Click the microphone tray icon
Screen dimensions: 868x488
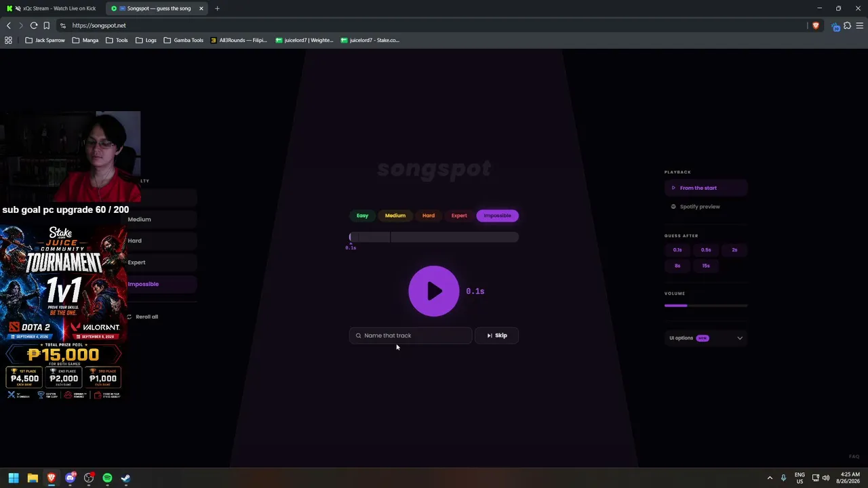pyautogui.click(x=783, y=478)
